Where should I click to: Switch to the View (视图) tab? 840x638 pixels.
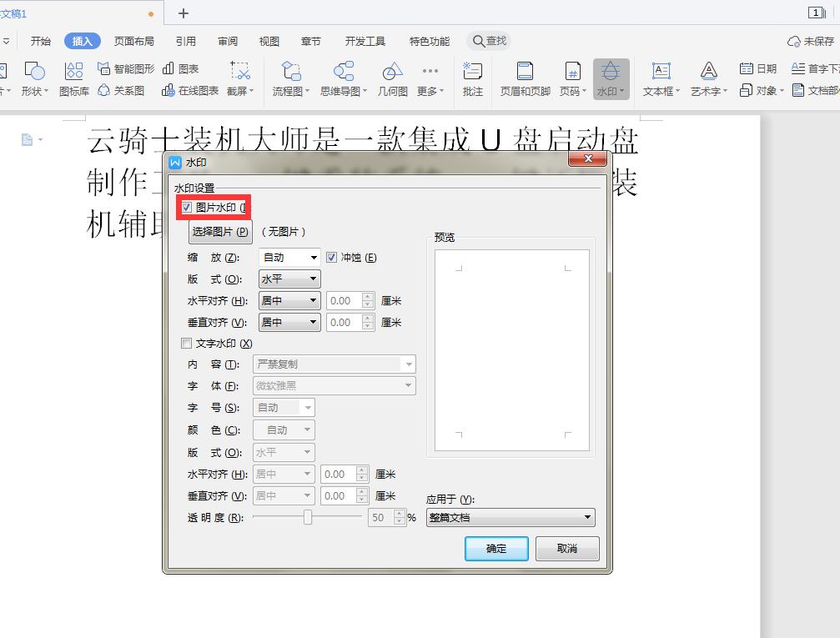(x=269, y=41)
